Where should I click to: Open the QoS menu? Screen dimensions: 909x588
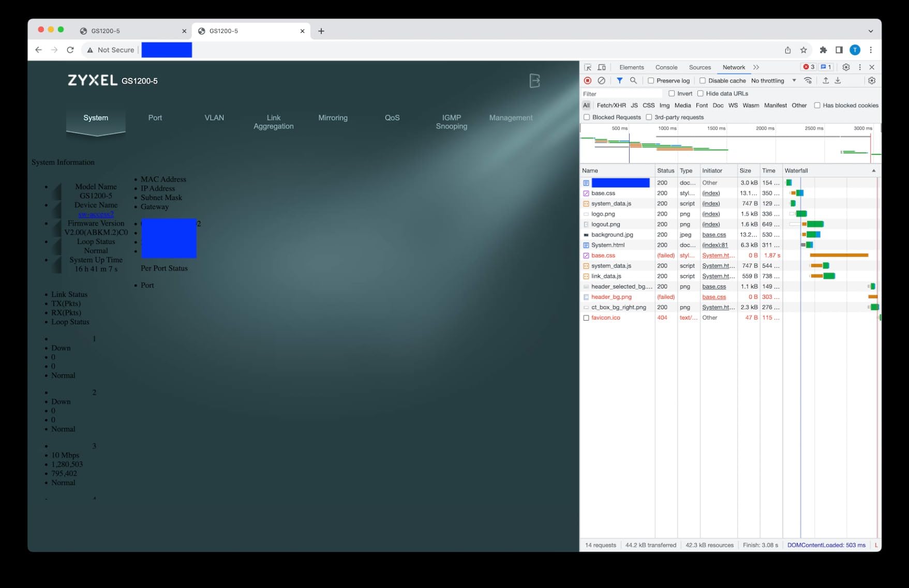coord(392,118)
